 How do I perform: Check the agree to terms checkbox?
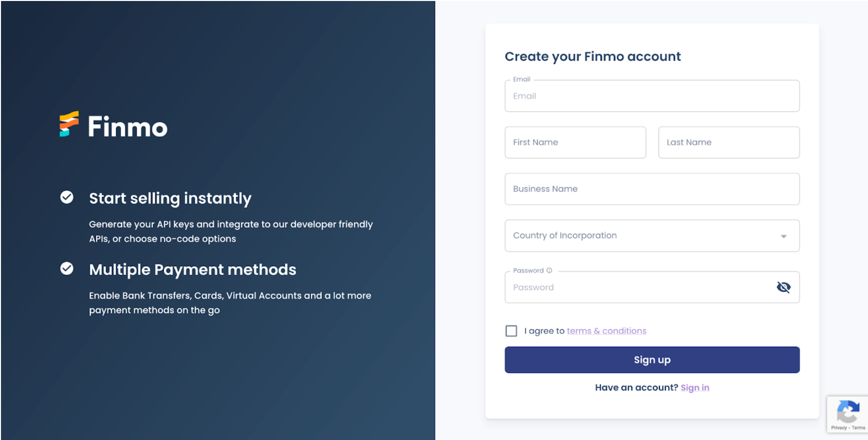(x=511, y=331)
